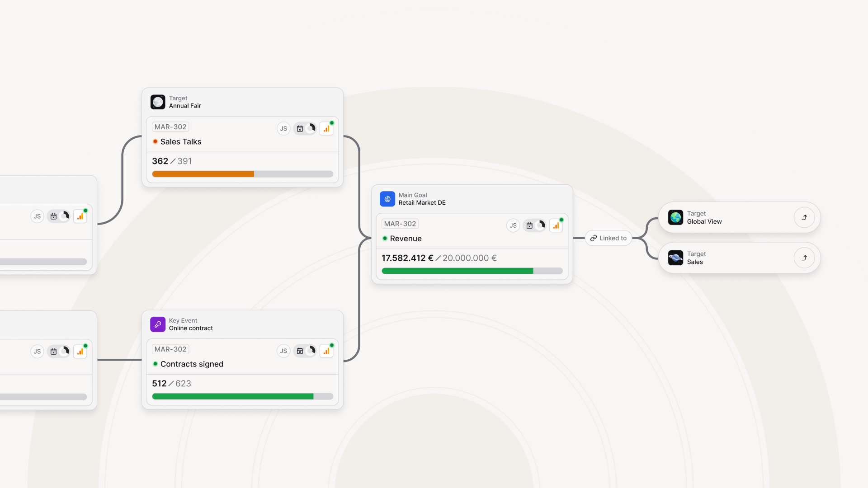This screenshot has height=488, width=868.
Task: Click the MAR-302 tag on Revenue card
Action: 400,224
